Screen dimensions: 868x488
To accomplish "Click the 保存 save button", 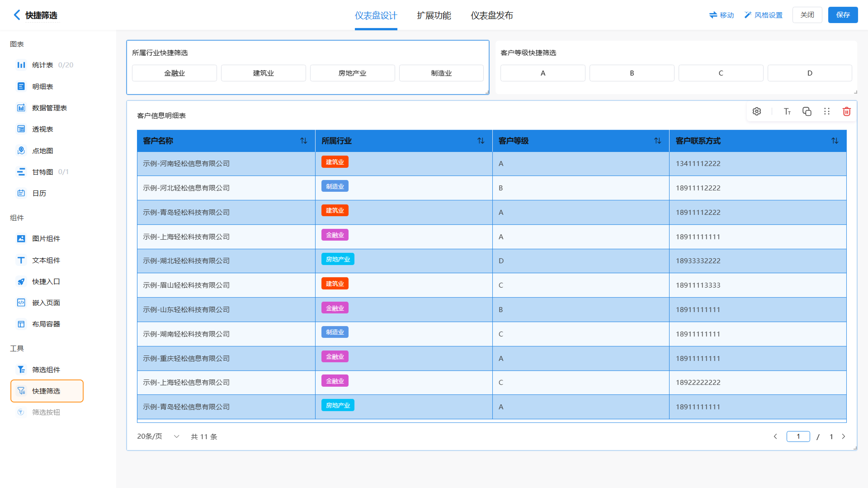I will pyautogui.click(x=843, y=15).
